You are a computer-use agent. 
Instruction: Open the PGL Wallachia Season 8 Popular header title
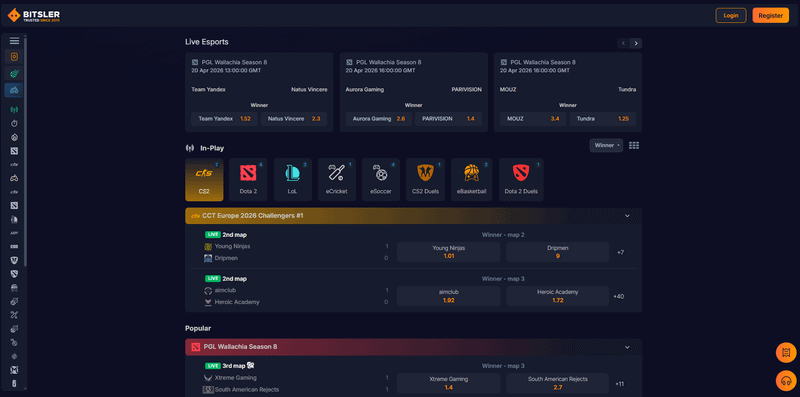click(x=240, y=347)
